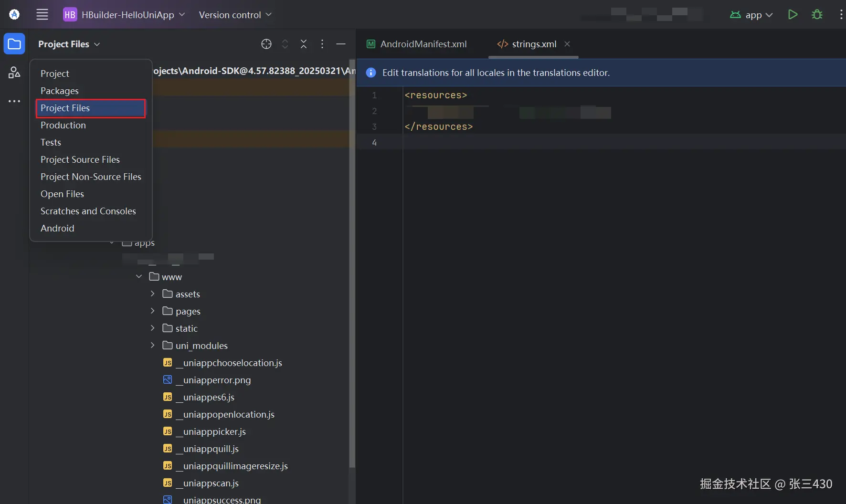
Task: Open the app run configuration dropdown
Action: click(x=751, y=15)
